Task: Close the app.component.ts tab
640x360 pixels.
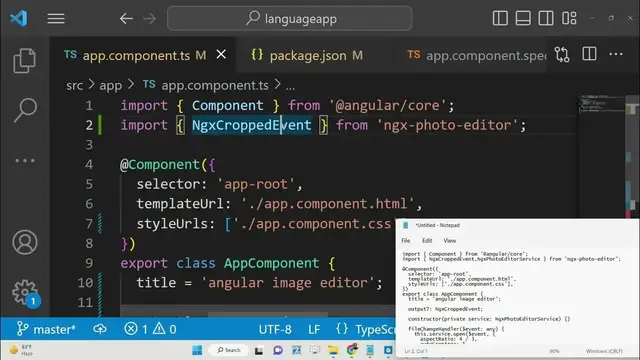Action: [221, 54]
